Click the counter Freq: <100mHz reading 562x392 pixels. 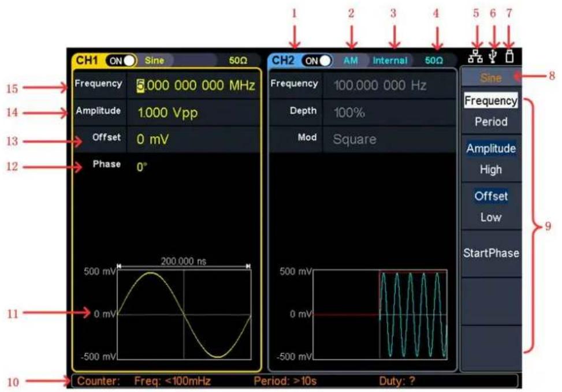pos(172,381)
